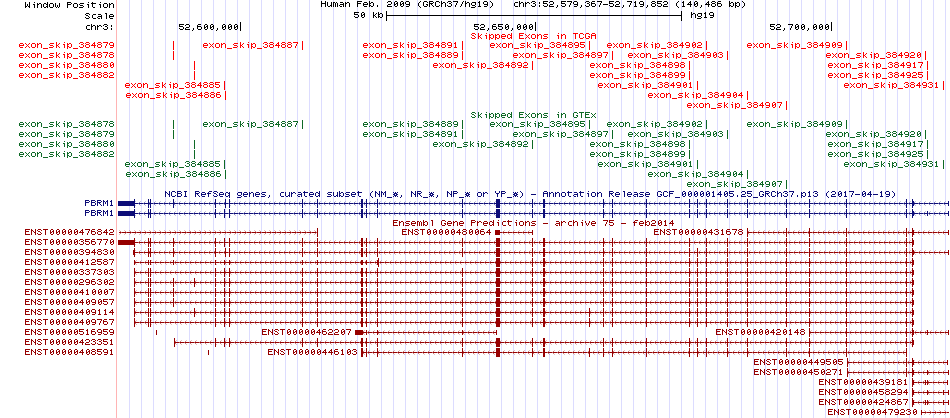
Task: Click the ENST00000480064 transcript label
Action: click(x=447, y=232)
